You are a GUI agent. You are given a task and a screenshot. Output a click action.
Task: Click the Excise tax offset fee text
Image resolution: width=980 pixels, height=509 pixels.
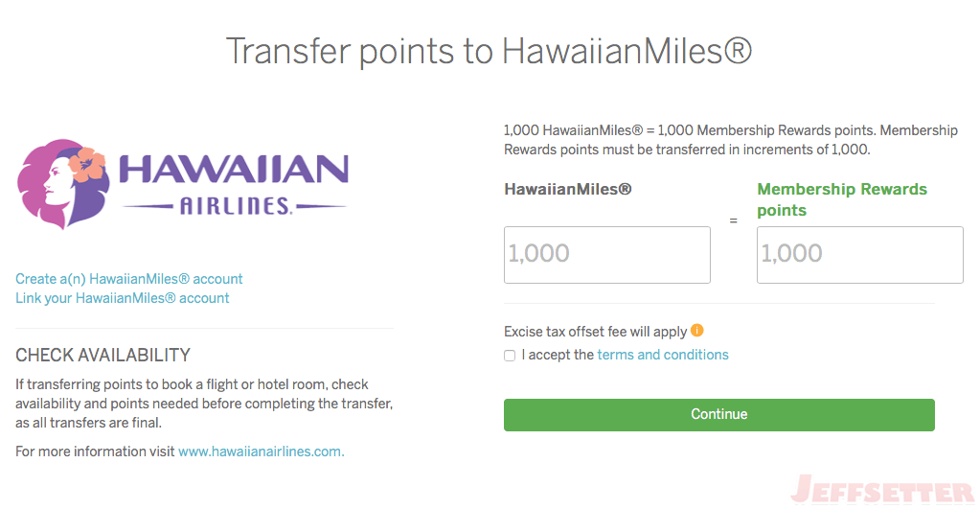click(x=596, y=332)
